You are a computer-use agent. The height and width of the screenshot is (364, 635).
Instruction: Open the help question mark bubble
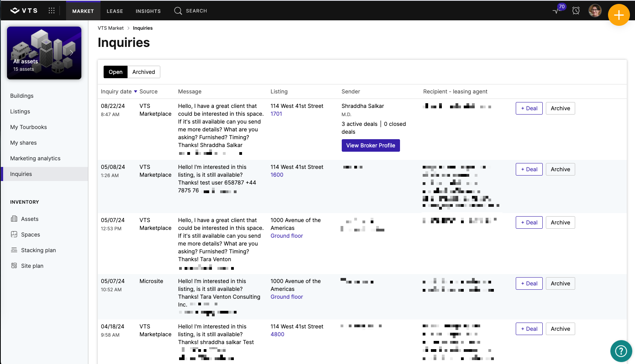pos(621,351)
